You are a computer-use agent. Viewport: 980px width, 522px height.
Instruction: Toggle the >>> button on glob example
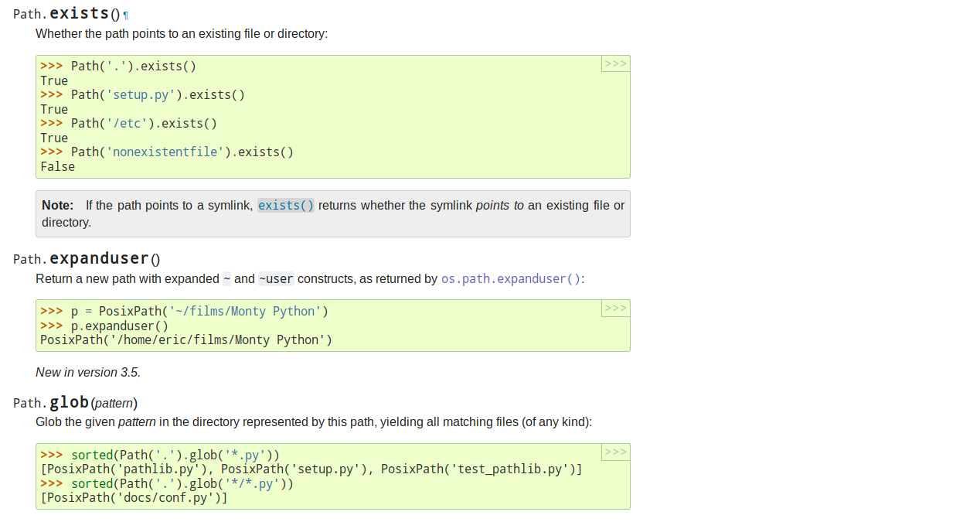615,452
